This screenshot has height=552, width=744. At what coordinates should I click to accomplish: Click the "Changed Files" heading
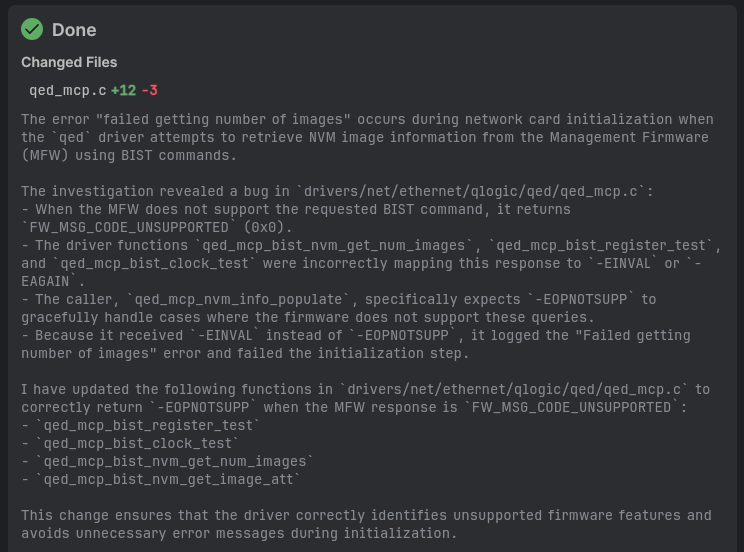[69, 62]
